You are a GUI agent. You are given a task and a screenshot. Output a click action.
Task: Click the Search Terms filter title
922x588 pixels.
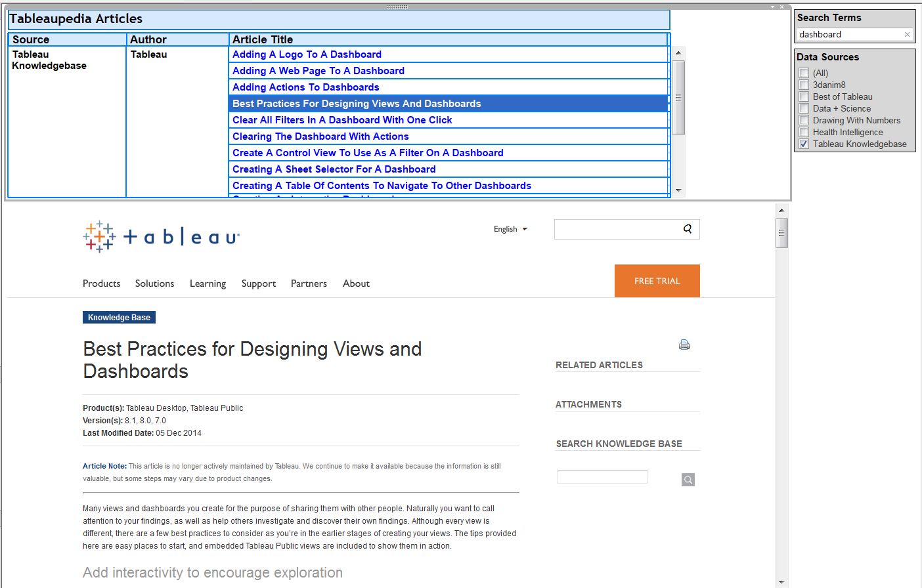829,18
